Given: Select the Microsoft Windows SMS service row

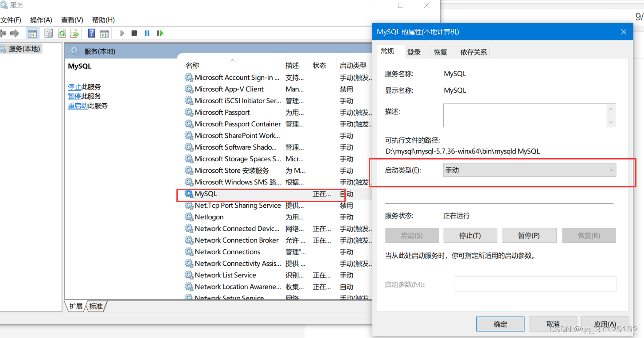Looking at the screenshot, I should [277, 182].
